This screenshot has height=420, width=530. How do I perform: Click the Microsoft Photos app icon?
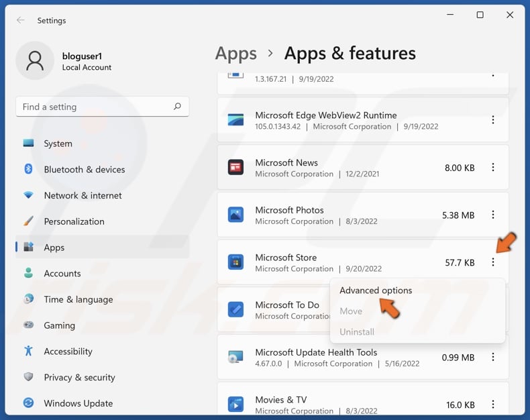(x=235, y=215)
